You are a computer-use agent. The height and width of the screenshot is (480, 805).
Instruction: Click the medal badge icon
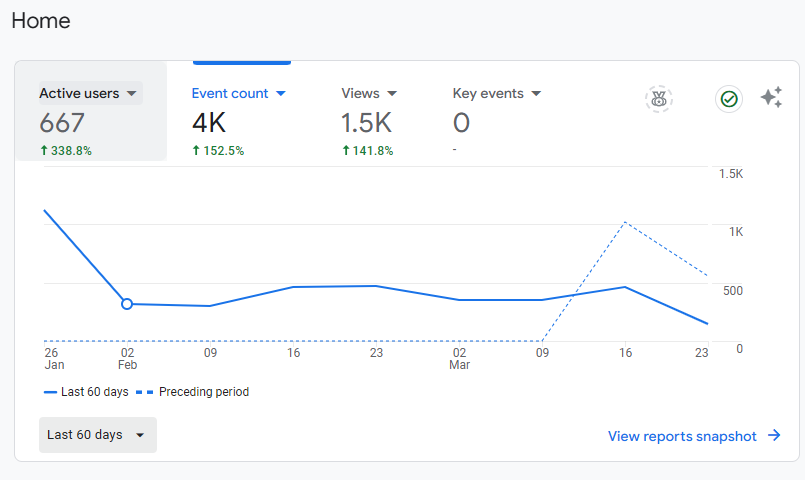coord(659,99)
